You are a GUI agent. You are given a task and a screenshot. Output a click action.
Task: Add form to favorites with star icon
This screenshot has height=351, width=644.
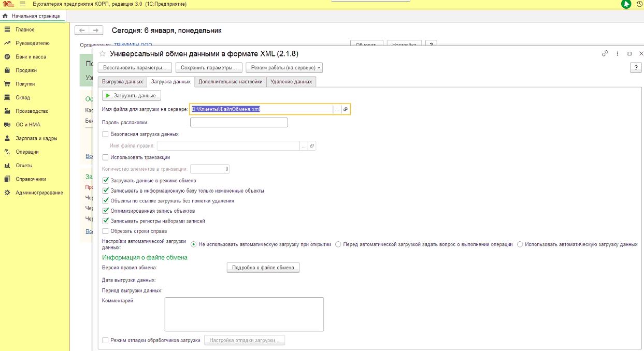point(102,54)
